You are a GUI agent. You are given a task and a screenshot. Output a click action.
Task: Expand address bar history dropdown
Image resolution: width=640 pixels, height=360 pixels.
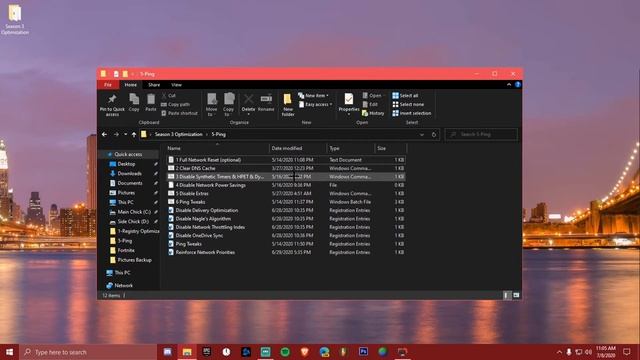click(422, 134)
